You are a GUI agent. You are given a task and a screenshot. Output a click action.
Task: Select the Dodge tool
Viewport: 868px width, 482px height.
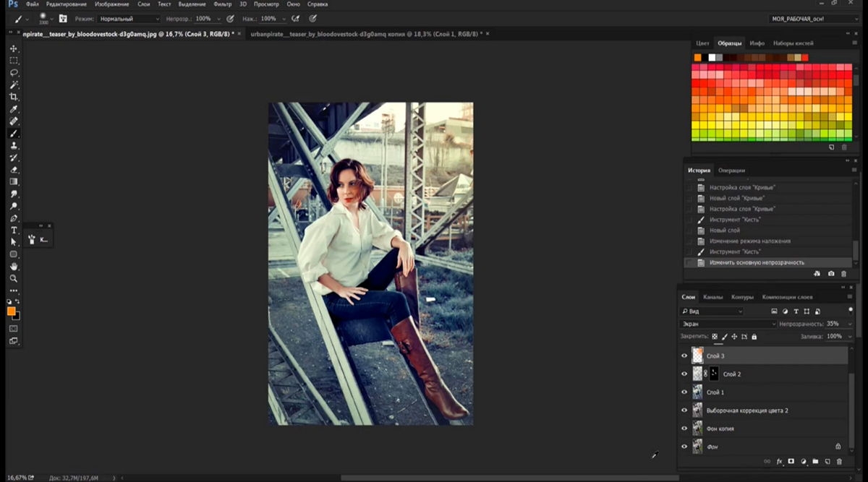coord(14,206)
